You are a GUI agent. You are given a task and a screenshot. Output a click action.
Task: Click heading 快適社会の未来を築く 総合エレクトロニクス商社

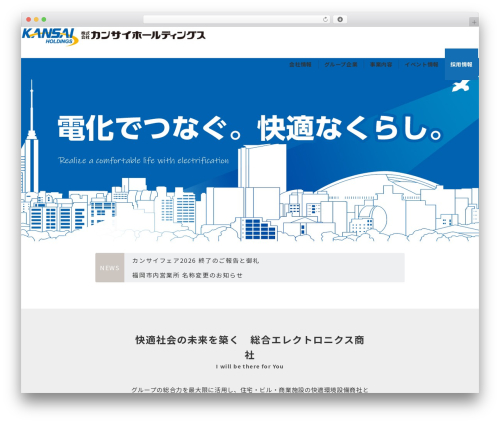tap(250, 347)
